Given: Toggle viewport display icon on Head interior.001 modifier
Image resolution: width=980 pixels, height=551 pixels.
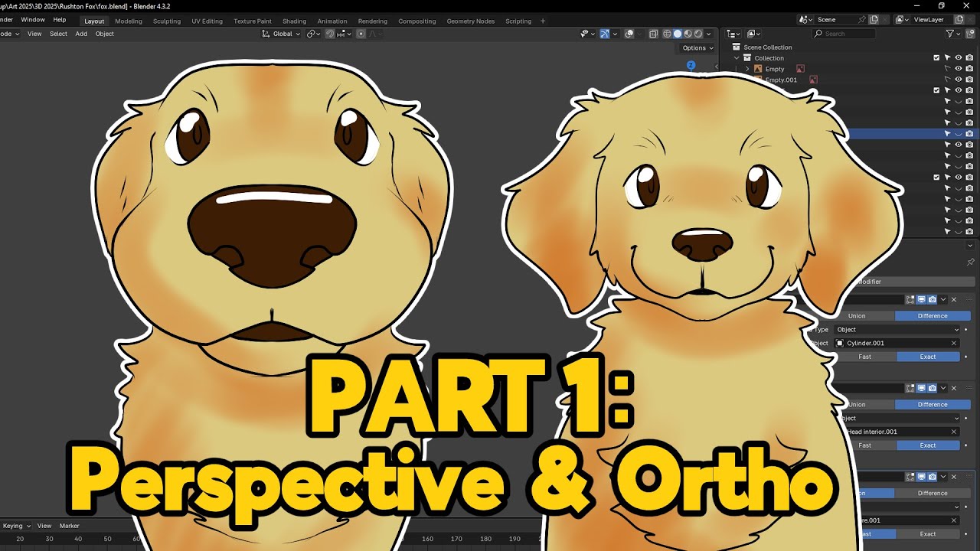Looking at the screenshot, I should [x=922, y=388].
